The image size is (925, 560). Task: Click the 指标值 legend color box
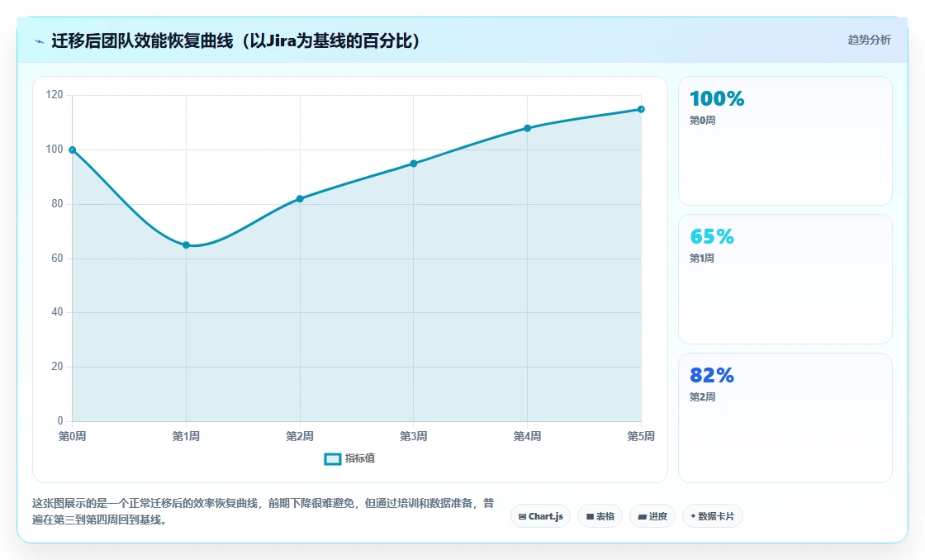(333, 458)
